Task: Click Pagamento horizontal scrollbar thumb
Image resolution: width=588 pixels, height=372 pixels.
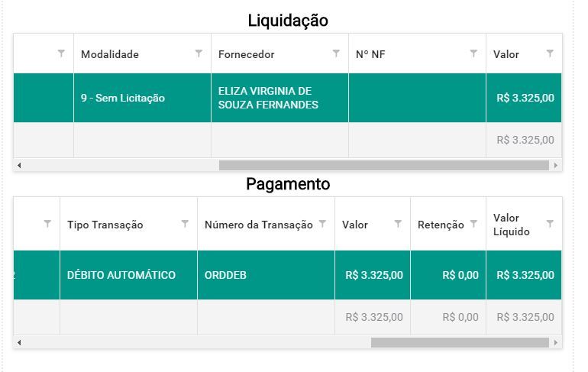Action: [460, 342]
